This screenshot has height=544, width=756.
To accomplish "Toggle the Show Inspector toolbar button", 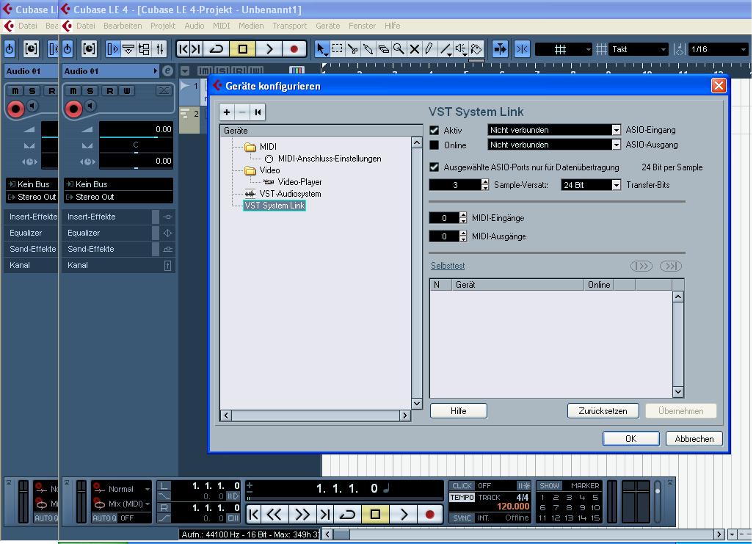I will tap(112, 48).
